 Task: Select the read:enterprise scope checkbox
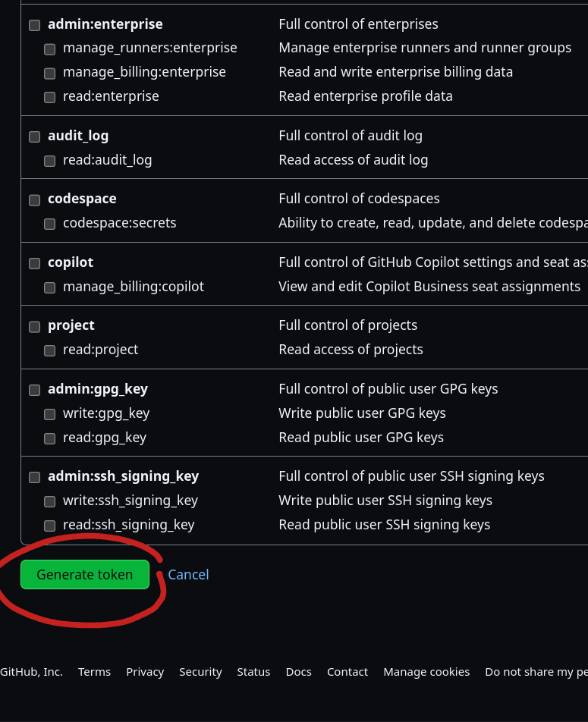coord(49,98)
